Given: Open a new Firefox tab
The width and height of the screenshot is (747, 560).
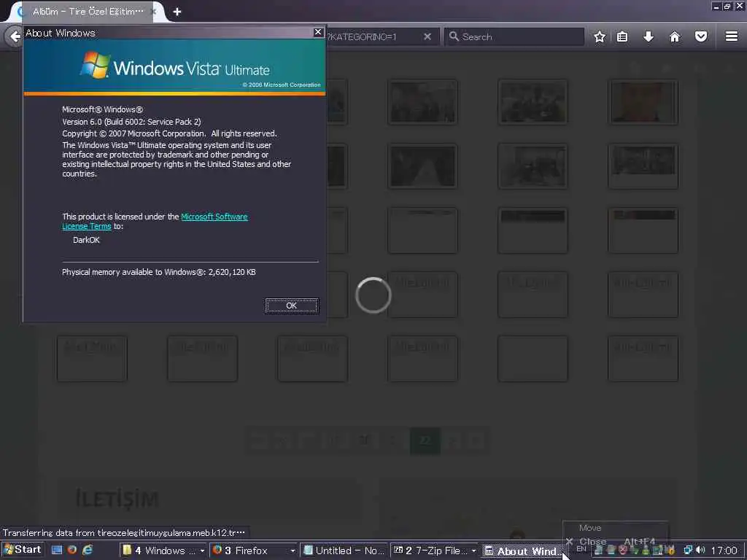Looking at the screenshot, I should (177, 12).
